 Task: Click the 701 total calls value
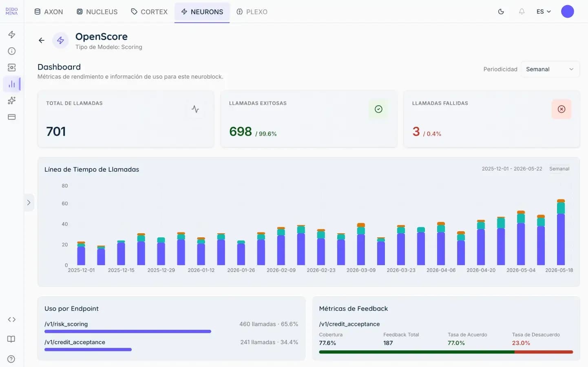tap(56, 131)
